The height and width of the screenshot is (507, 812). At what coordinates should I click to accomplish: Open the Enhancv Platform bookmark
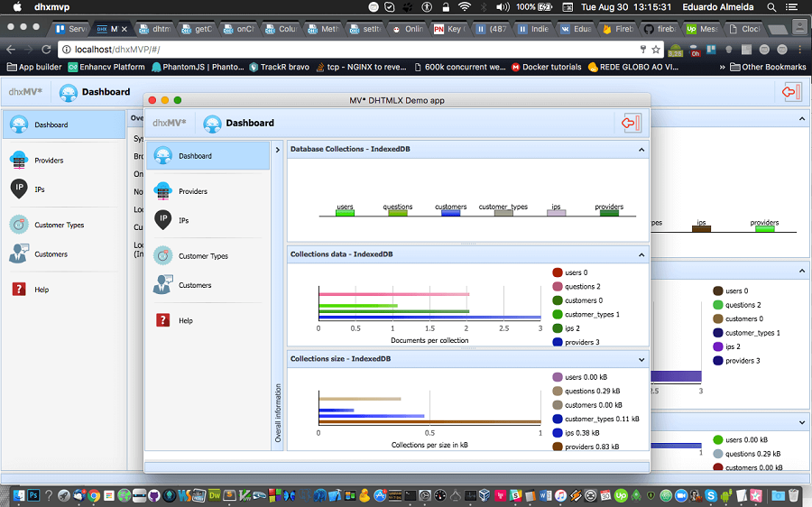tap(106, 67)
